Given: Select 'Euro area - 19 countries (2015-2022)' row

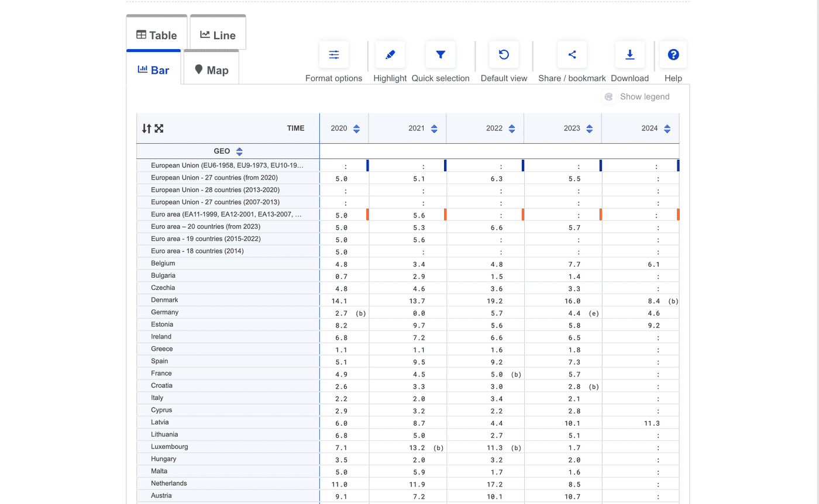Looking at the screenshot, I should click(x=206, y=239).
